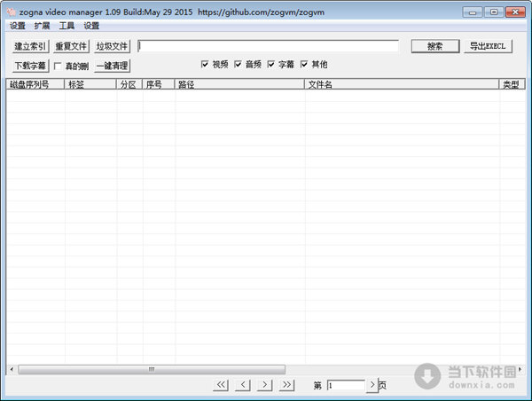Image resolution: width=532 pixels, height=401 pixels.
Task: Click the scrollbar right arrow
Action: pos(520,369)
